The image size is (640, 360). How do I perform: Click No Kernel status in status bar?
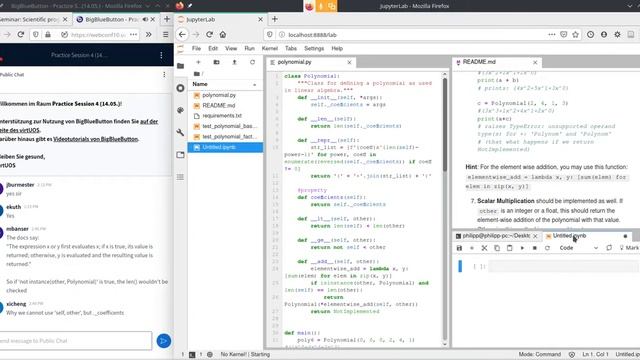point(245,354)
